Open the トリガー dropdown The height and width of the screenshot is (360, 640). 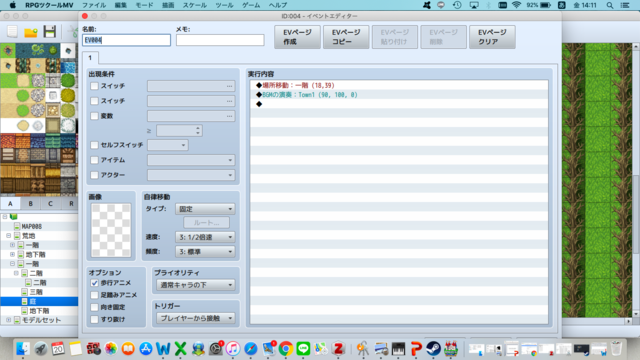(196, 318)
